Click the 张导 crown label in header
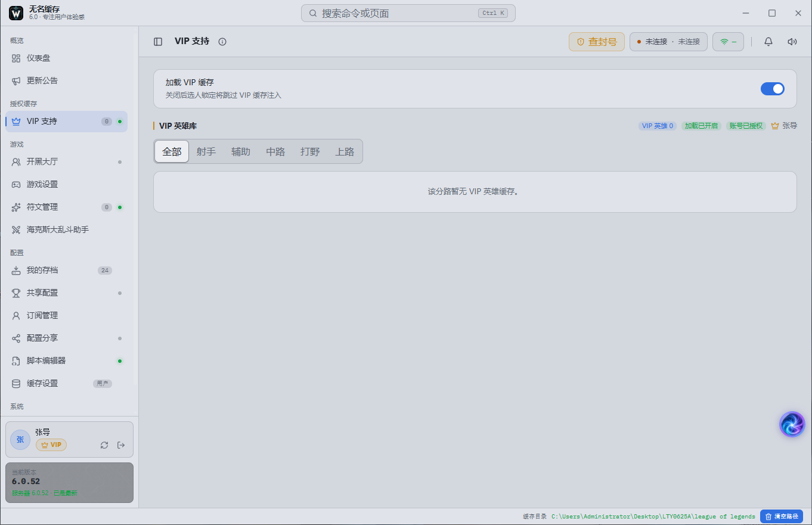 tap(784, 126)
